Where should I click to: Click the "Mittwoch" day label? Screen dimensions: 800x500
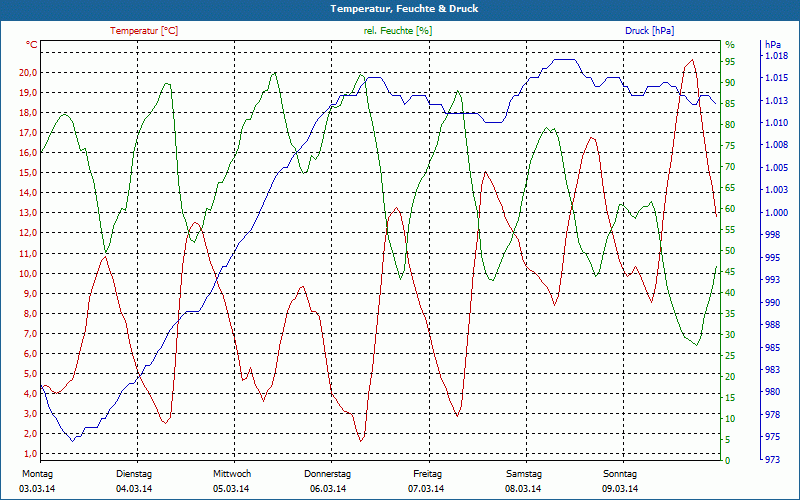point(232,474)
